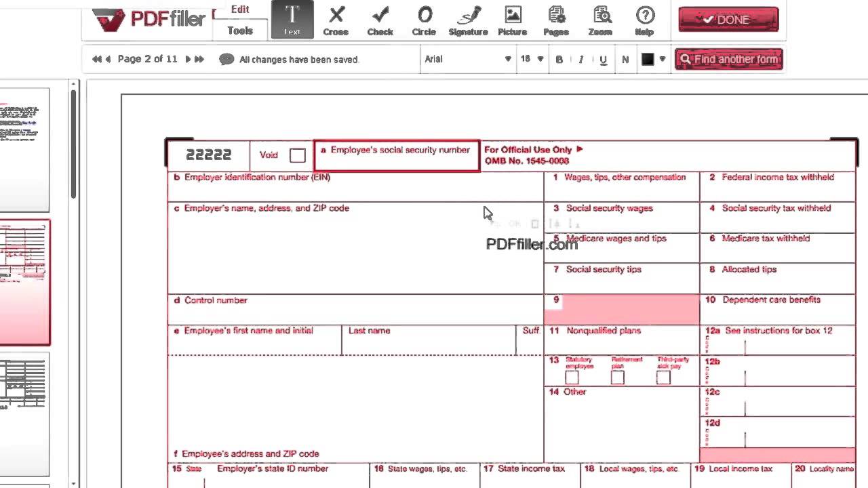This screenshot has height=488, width=868.
Task: Click Find another form button
Action: click(x=729, y=59)
